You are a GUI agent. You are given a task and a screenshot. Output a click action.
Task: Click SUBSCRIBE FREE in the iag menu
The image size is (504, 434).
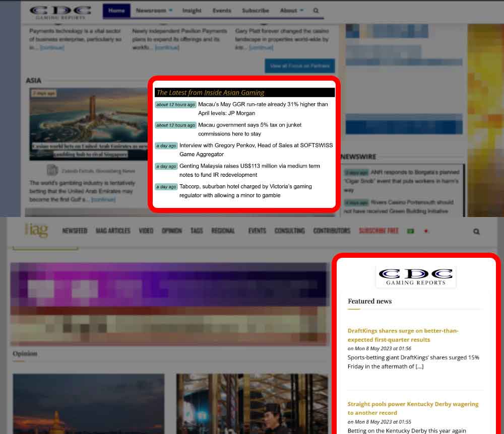coord(379,231)
